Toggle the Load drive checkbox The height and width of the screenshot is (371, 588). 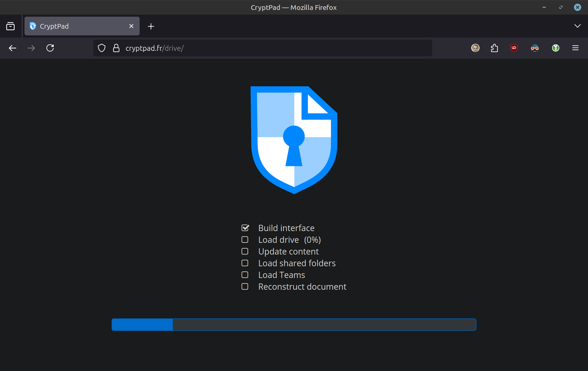(x=245, y=240)
